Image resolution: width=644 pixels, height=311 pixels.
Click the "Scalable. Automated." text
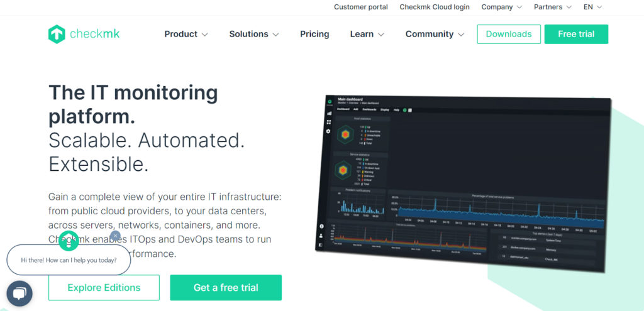click(146, 141)
